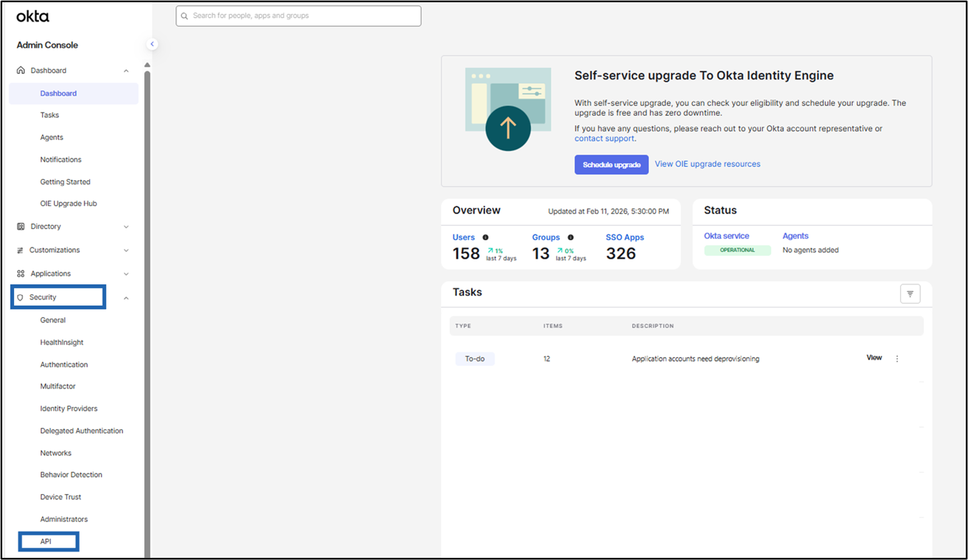The image size is (968, 560).
Task: Click the Customizations section icon
Action: (20, 250)
